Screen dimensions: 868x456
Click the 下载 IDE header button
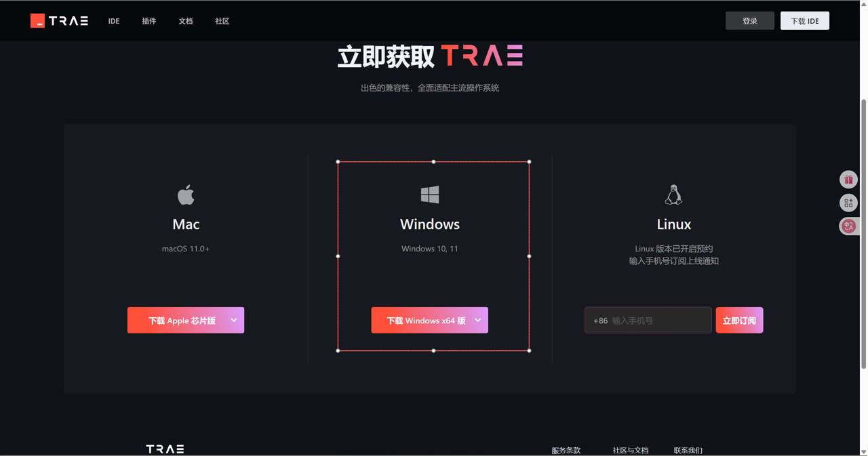[x=805, y=21]
